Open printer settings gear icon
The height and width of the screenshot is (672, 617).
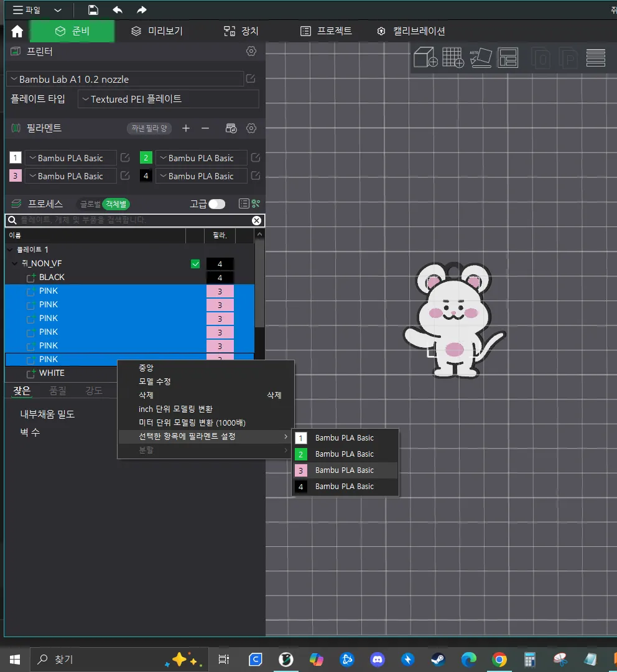click(251, 52)
